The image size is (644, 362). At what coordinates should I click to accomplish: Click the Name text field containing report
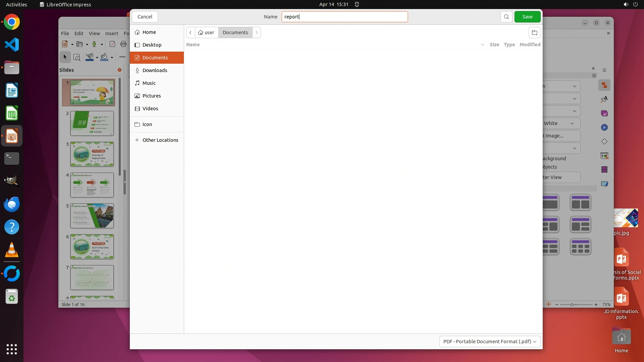(344, 17)
